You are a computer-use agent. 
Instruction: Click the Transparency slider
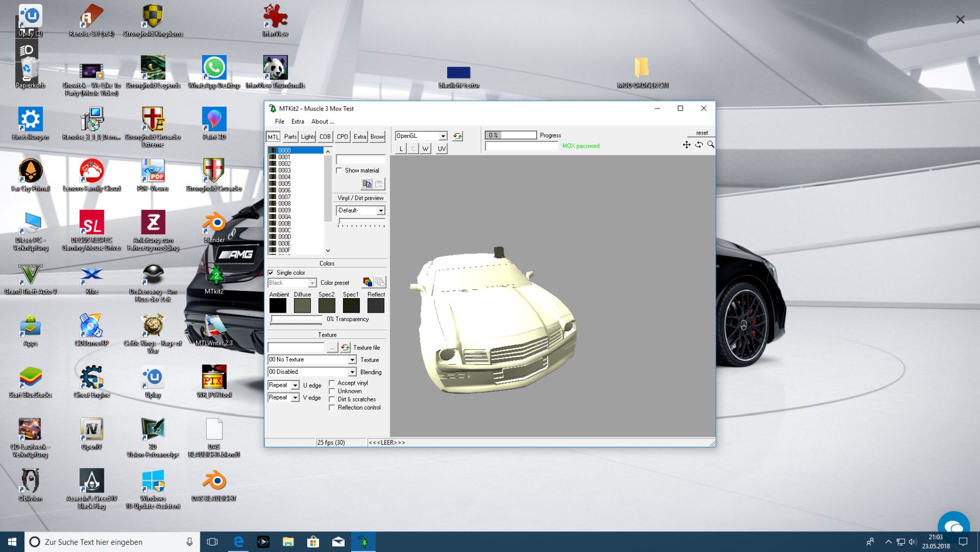(296, 320)
